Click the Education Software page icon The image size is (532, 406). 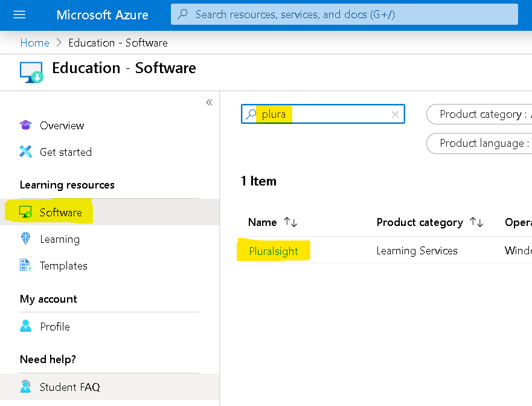(x=31, y=71)
